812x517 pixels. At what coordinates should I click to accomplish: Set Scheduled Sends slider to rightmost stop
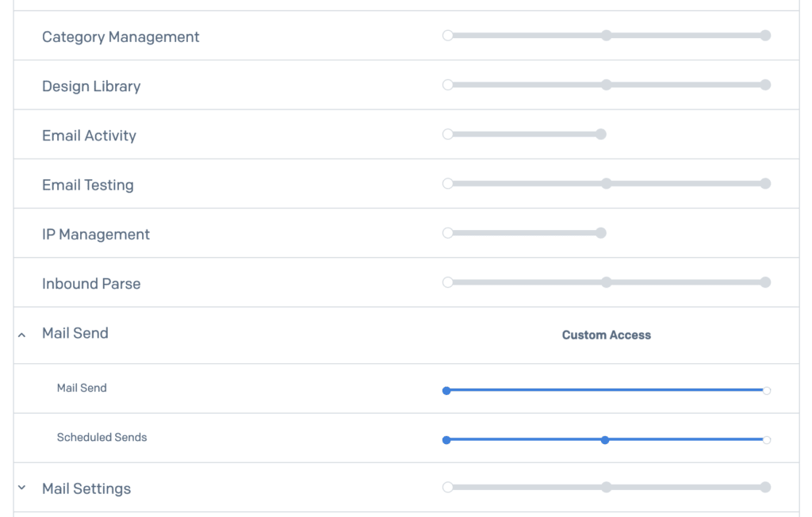coord(766,439)
